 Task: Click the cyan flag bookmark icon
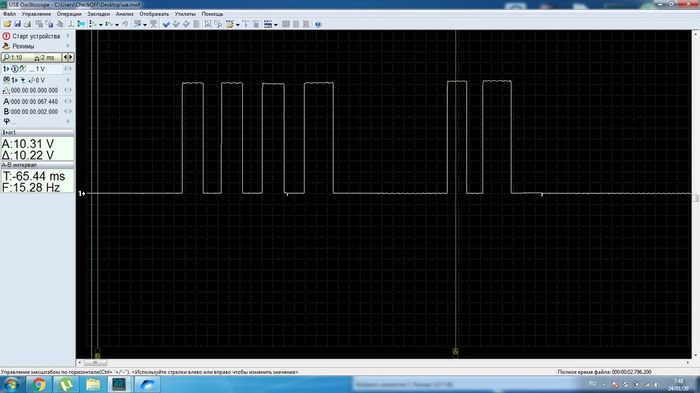[x=81, y=24]
